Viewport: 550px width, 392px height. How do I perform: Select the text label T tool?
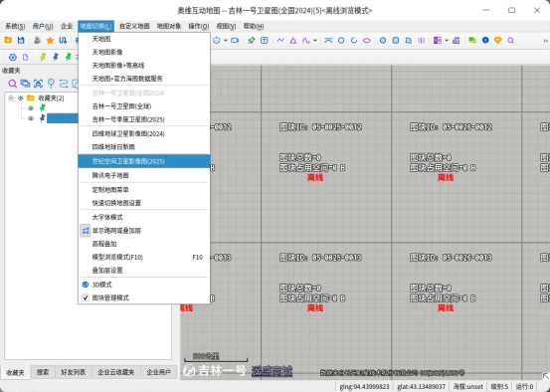pos(265,41)
